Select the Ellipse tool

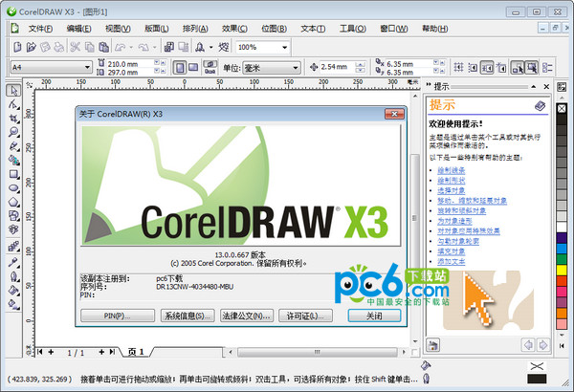click(x=13, y=187)
